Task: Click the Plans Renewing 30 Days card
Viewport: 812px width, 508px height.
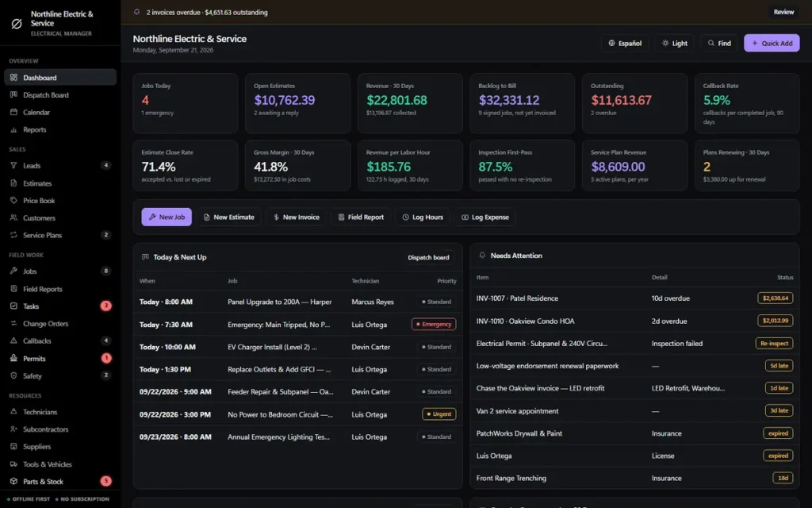Action: coord(747,165)
